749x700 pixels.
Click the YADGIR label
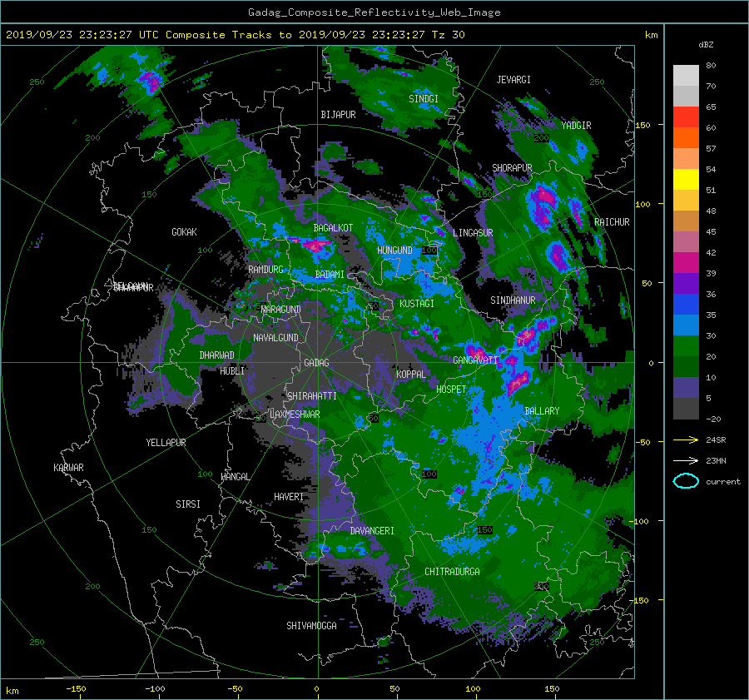[576, 126]
